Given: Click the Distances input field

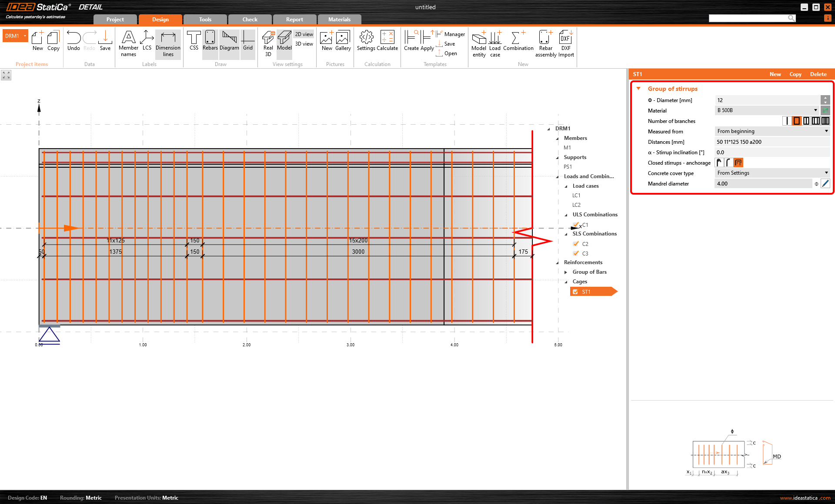Looking at the screenshot, I should point(772,142).
